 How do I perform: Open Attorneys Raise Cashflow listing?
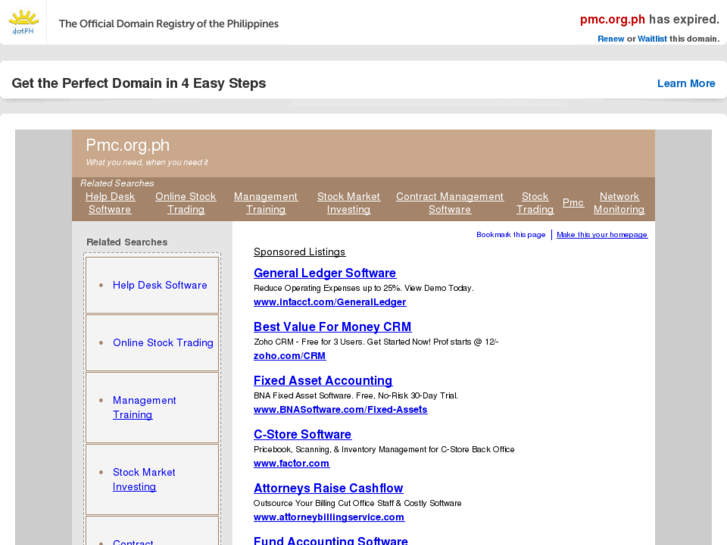pyautogui.click(x=328, y=488)
